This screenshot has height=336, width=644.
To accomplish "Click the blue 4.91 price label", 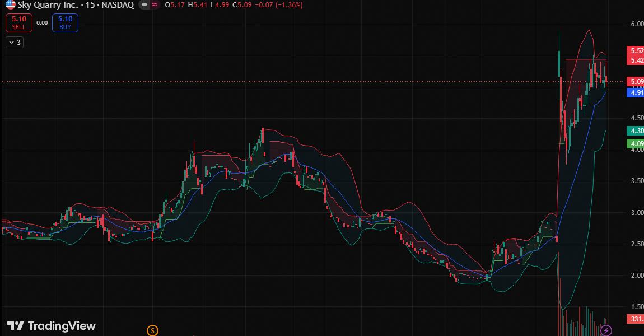I will click(636, 93).
